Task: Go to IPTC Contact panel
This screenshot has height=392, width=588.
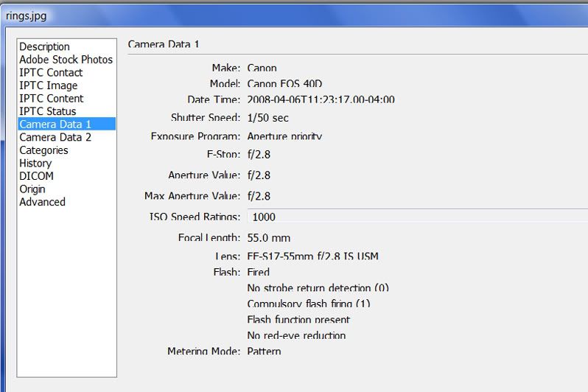Action: [x=51, y=72]
